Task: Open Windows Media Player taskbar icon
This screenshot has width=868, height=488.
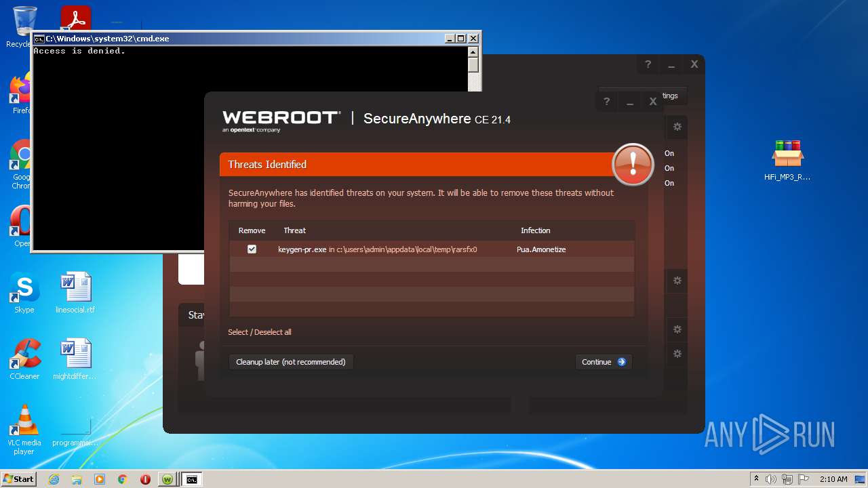Action: point(100,479)
